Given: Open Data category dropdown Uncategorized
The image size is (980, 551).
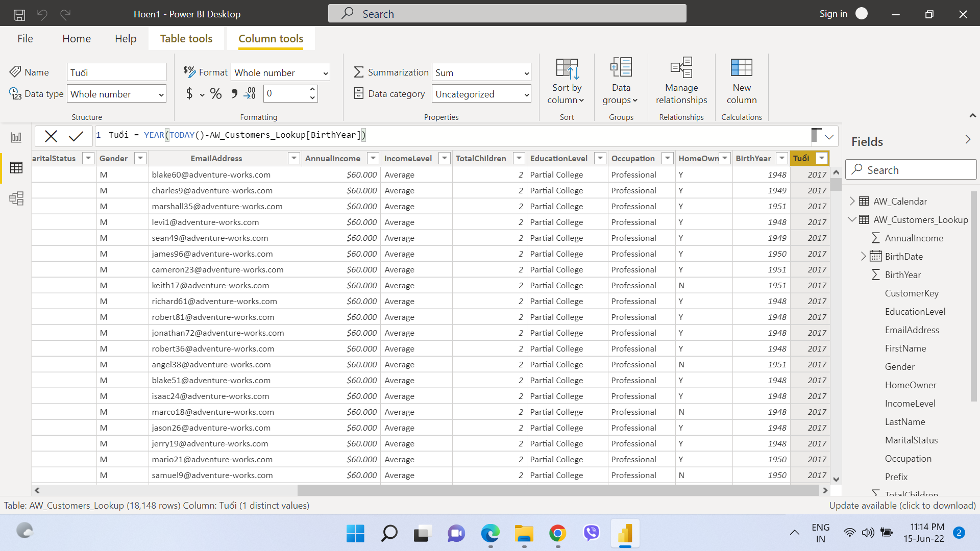Looking at the screenshot, I should pyautogui.click(x=481, y=94).
